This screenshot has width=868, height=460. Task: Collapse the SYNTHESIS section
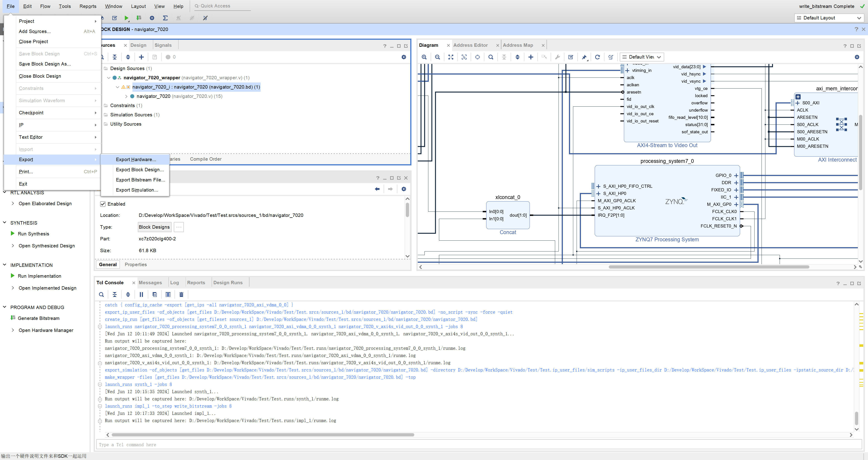(4, 223)
